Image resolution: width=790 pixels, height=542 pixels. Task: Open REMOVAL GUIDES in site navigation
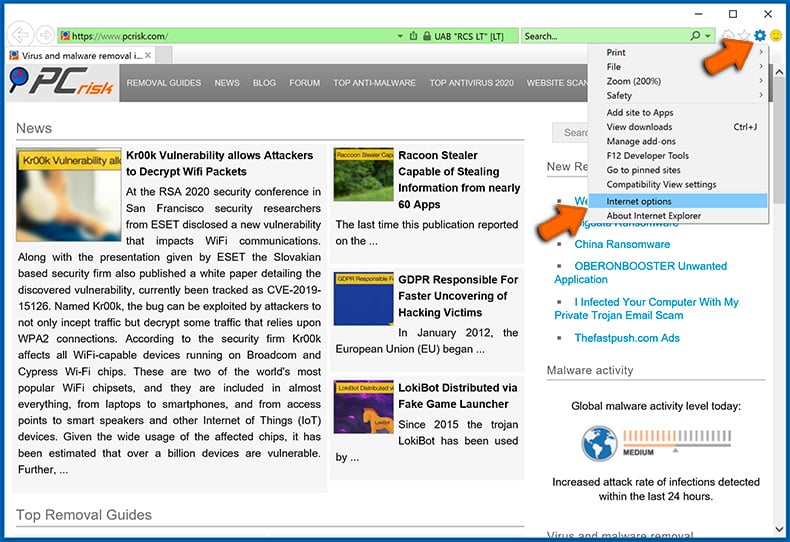(x=164, y=83)
